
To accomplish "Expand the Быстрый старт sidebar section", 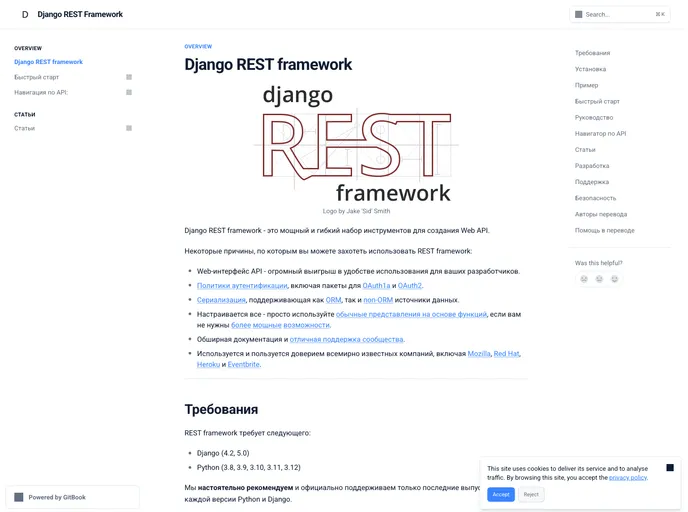I will [129, 77].
